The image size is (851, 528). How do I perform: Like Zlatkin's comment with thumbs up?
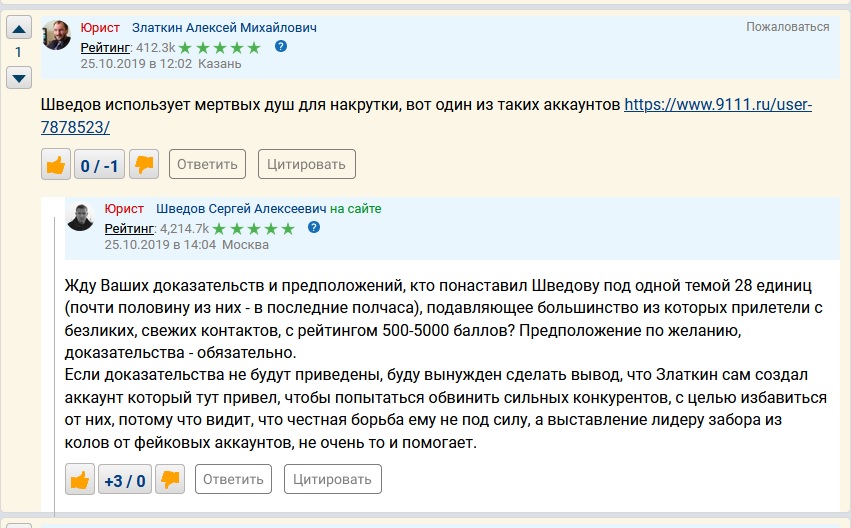tap(56, 164)
